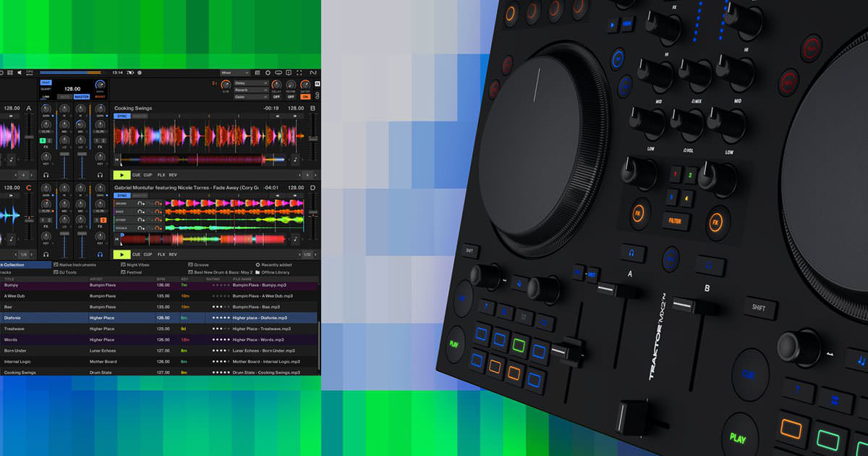Switch to the Track Collection tab
The height and width of the screenshot is (456, 868).
tap(16, 265)
